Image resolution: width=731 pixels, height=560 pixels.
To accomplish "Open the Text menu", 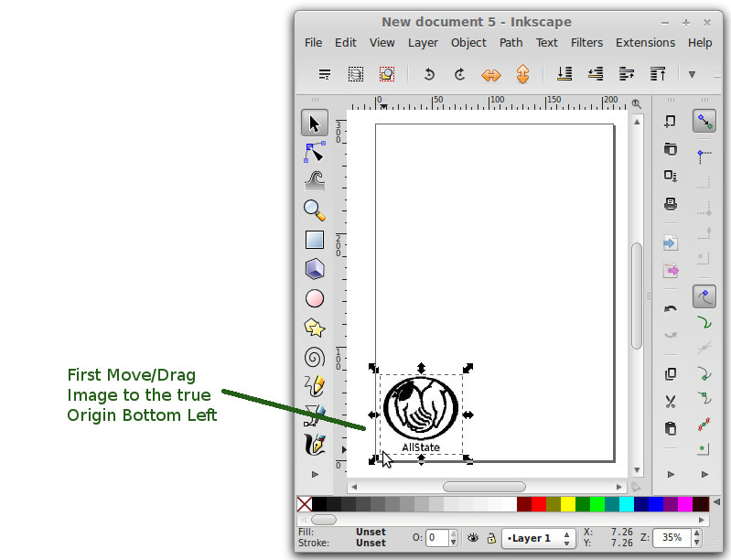I will pyautogui.click(x=547, y=43).
